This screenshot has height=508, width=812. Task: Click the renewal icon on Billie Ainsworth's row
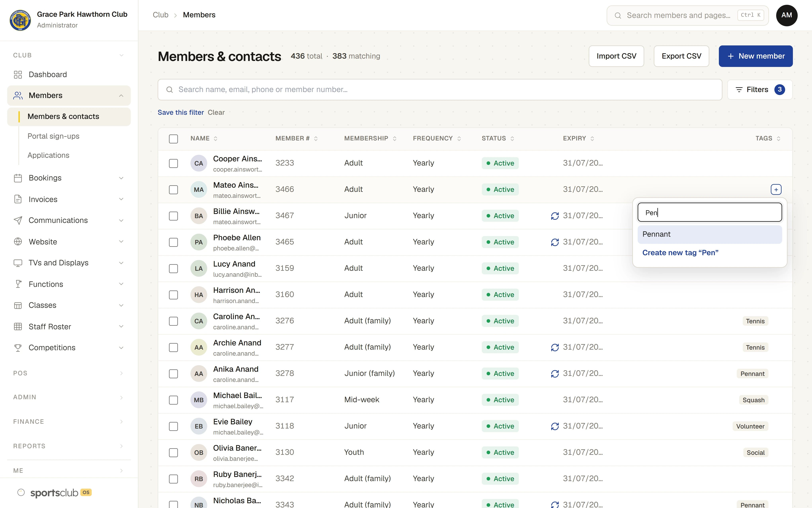(555, 216)
